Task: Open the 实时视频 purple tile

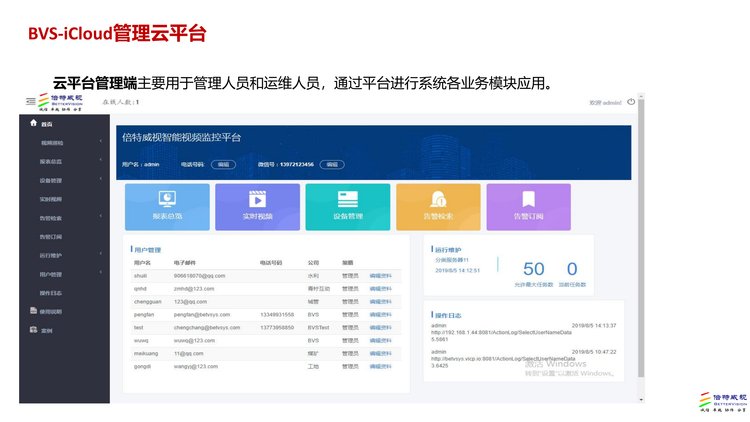Action: pyautogui.click(x=257, y=206)
